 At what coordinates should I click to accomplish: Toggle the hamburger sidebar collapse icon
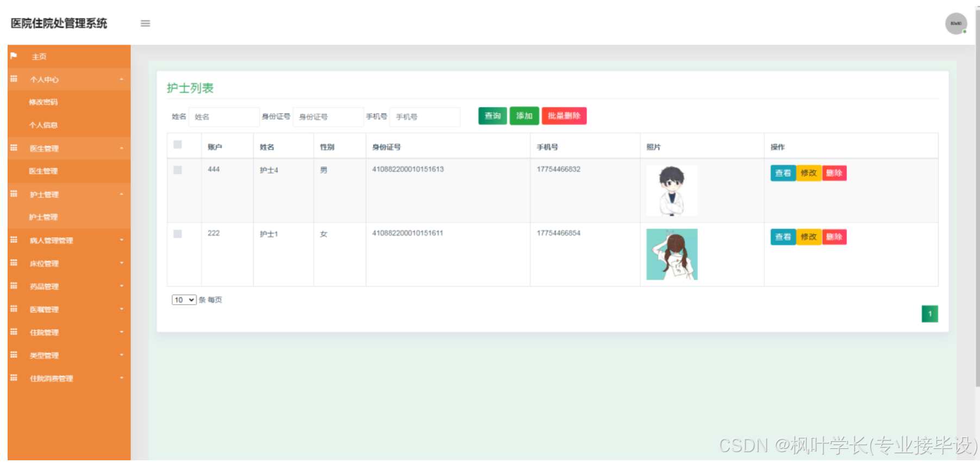coord(145,23)
